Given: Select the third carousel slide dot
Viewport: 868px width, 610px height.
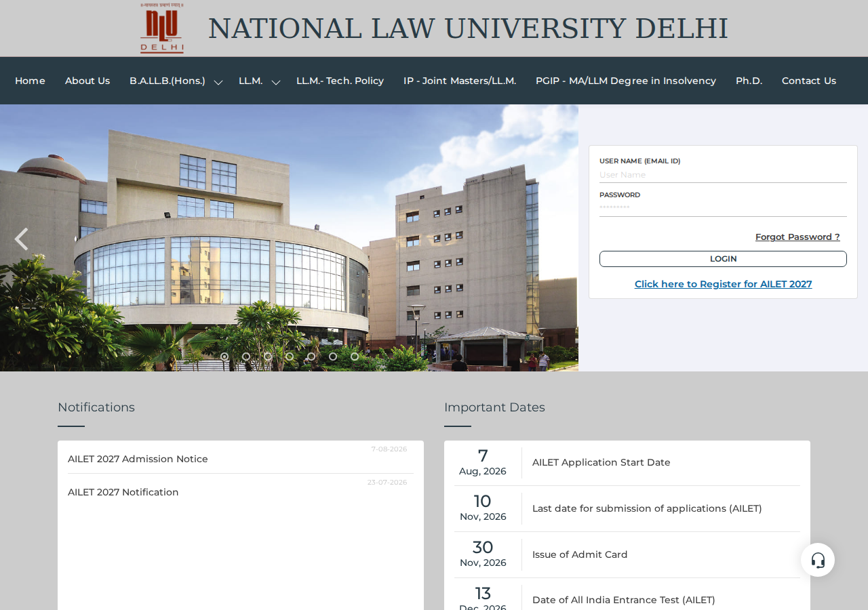Looking at the screenshot, I should point(268,357).
